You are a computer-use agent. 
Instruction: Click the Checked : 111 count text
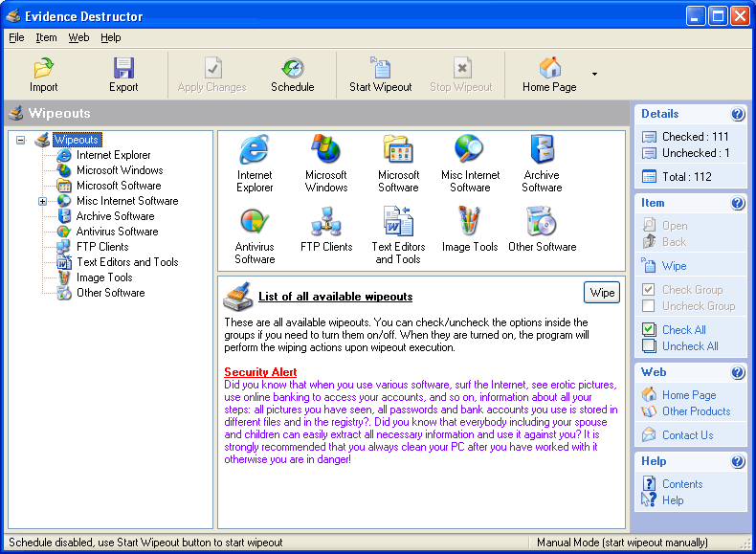pyautogui.click(x=695, y=137)
